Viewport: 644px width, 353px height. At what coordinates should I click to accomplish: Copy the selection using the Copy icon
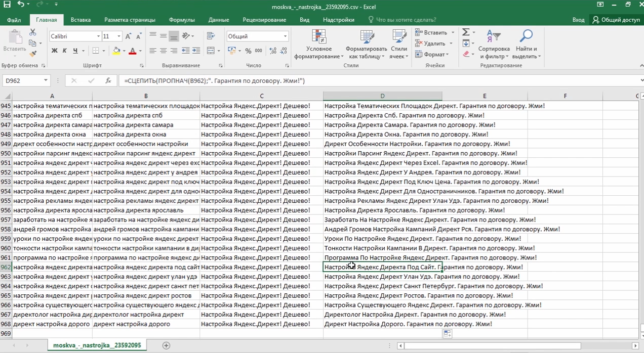33,43
